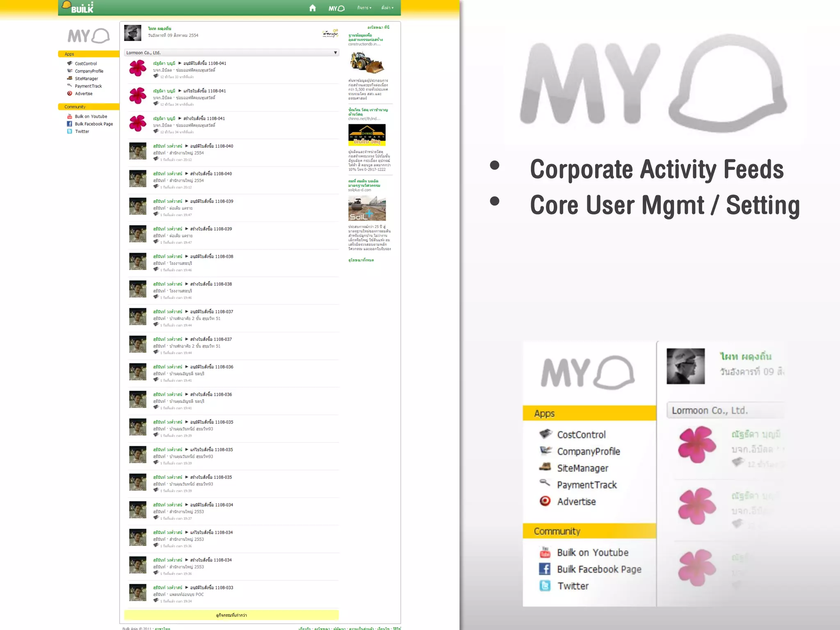Click the small SiteManager icon in the page sidebar

70,78
